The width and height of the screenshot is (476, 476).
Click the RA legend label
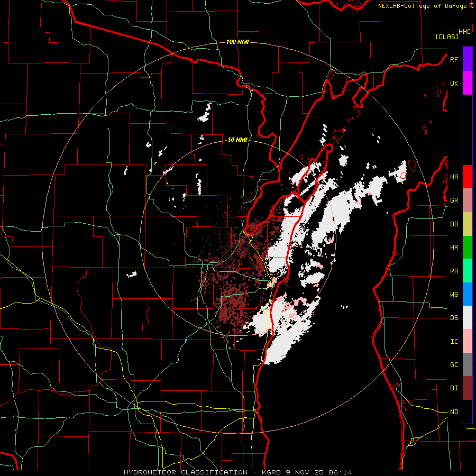(x=454, y=271)
